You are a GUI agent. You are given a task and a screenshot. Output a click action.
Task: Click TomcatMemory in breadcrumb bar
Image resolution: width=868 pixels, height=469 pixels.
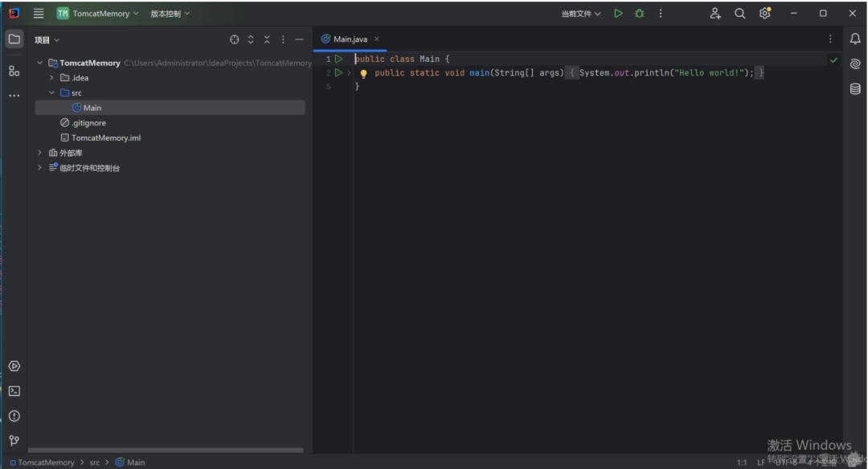[x=42, y=463]
